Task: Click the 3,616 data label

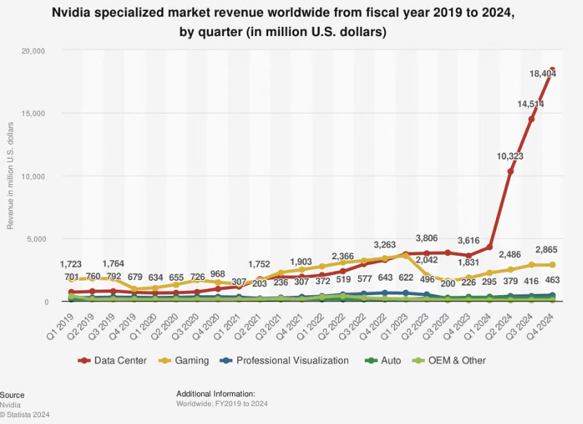Action: (468, 240)
